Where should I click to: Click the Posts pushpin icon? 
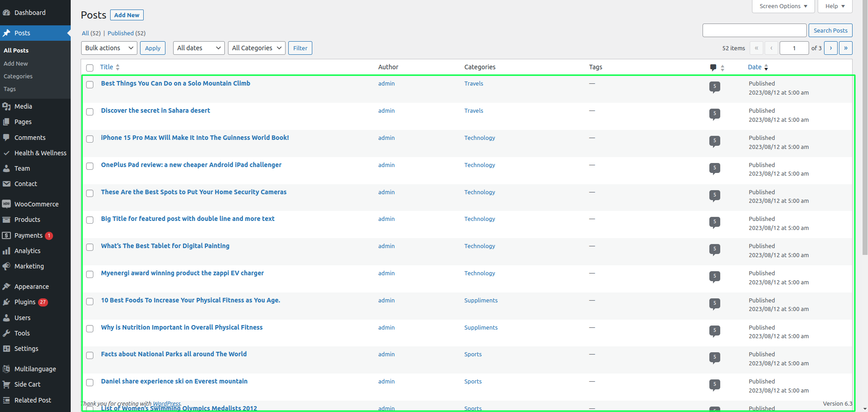6,33
